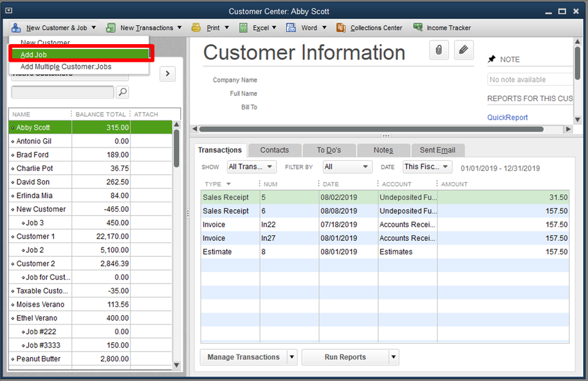Click the magnifier search icon

point(122,92)
